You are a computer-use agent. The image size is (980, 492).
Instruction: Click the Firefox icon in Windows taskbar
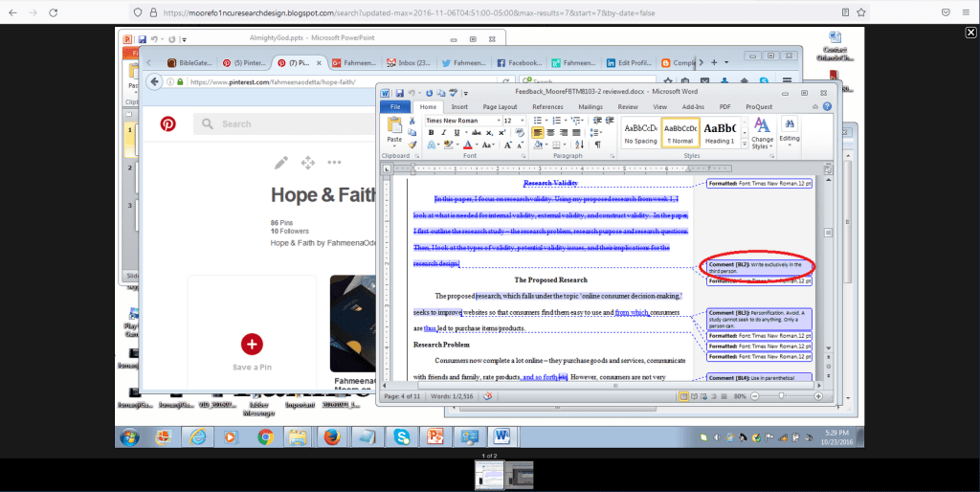click(x=331, y=436)
